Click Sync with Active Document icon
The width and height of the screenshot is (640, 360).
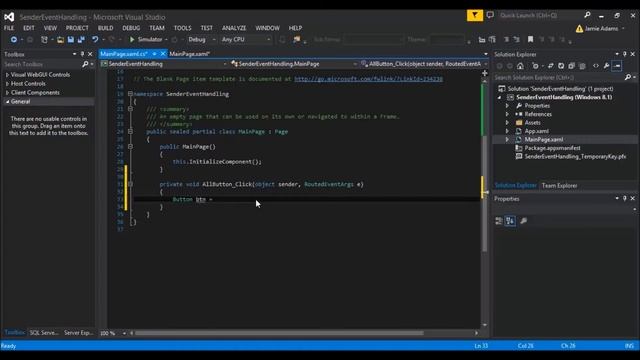(x=551, y=66)
